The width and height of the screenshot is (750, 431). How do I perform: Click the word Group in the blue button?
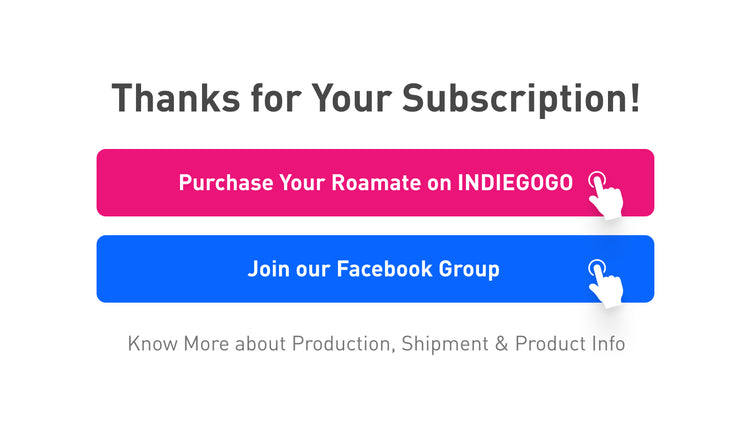tap(469, 270)
